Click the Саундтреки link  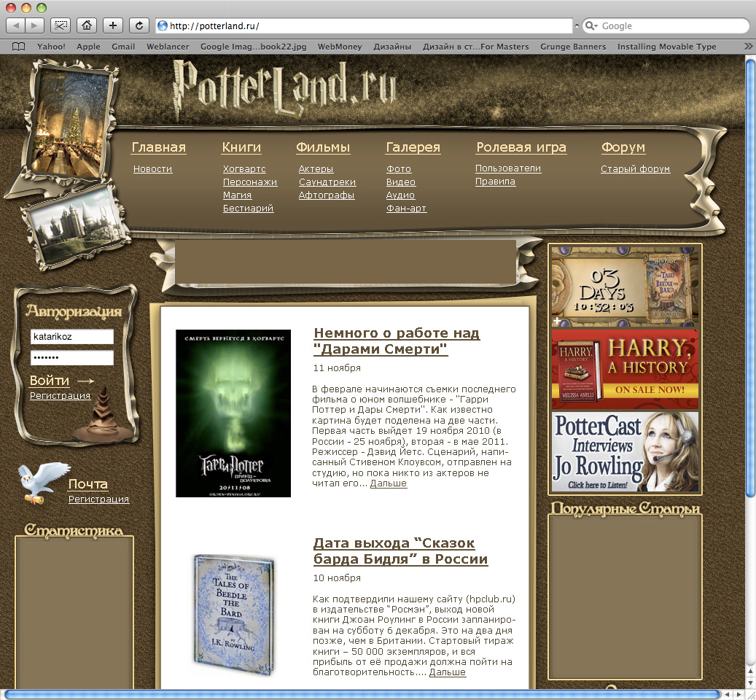327,182
